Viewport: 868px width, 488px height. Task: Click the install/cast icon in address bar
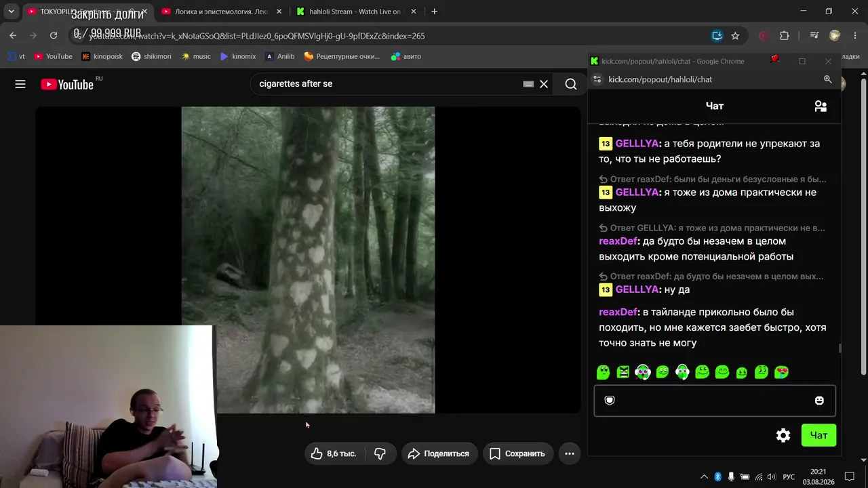pos(717,35)
